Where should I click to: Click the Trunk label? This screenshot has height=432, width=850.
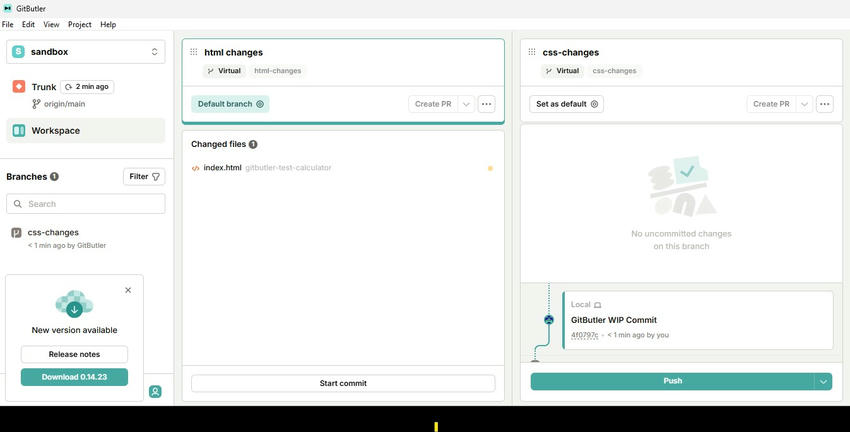pos(44,87)
